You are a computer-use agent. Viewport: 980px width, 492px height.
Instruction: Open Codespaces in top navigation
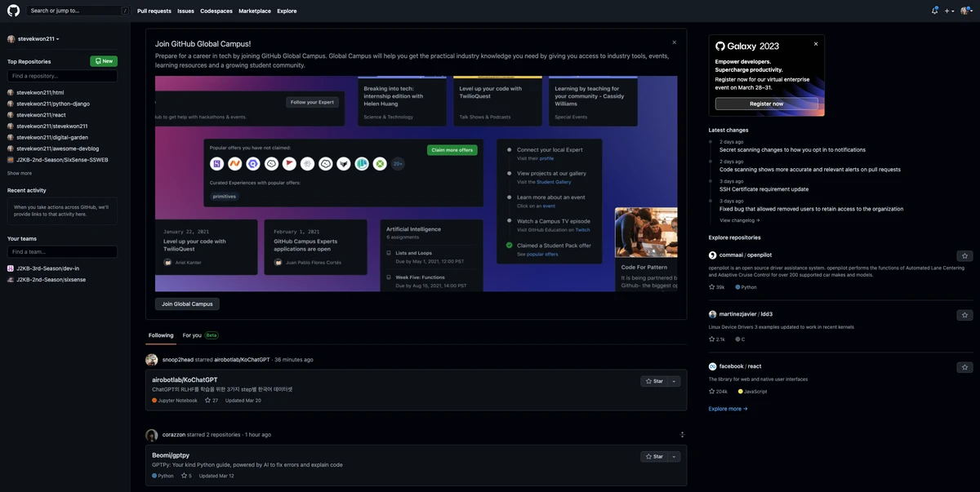[216, 11]
